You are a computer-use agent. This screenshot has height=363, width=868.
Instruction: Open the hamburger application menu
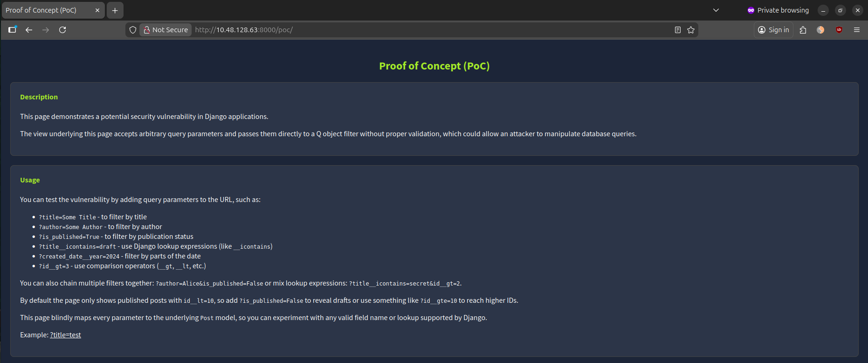coord(857,29)
